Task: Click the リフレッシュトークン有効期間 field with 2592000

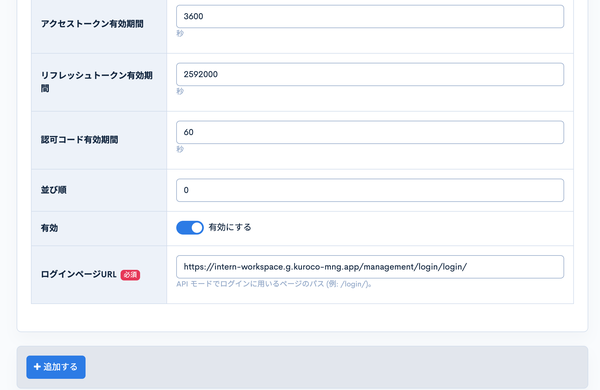Action: (x=370, y=74)
